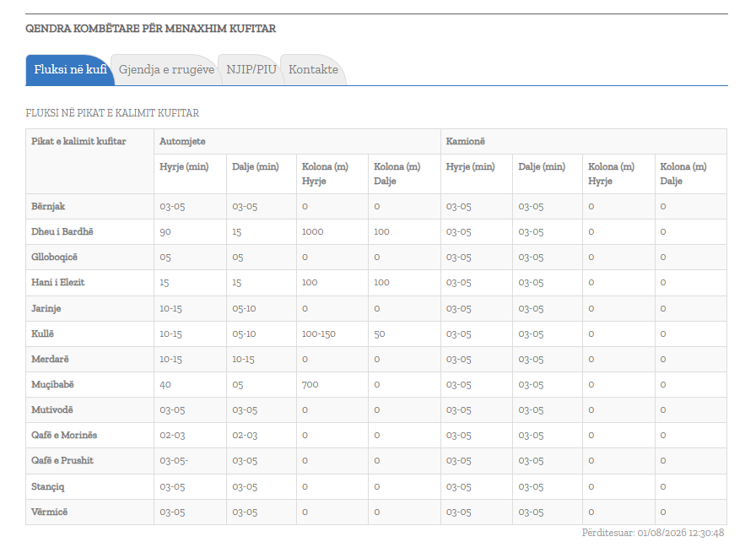This screenshot has width=756, height=553.
Task: Click Jarinje automjete entry time 10-15
Action: [170, 308]
